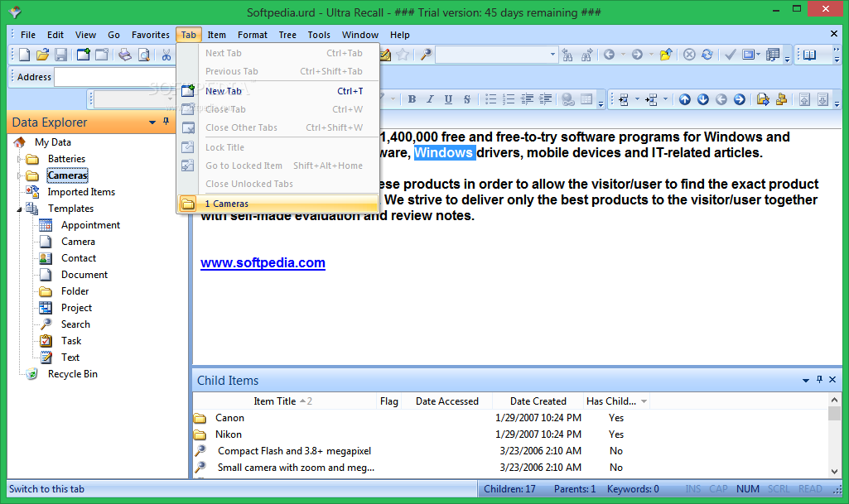Image resolution: width=849 pixels, height=504 pixels.
Task: Choose New Tab from the Tab menu
Action: click(x=279, y=91)
